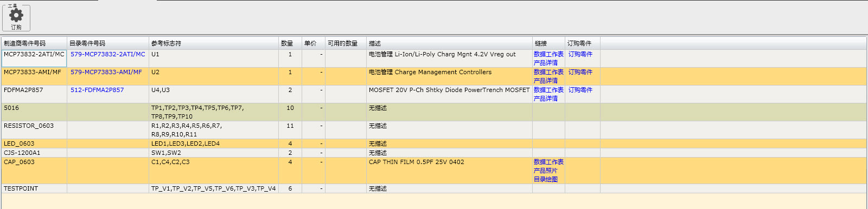Open catalog link 512-FDFMA2P857
Screen dimensions: 868x209
coord(97,90)
